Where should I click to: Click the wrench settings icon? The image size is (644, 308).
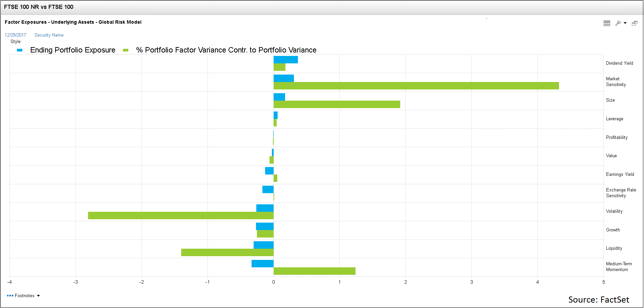[618, 23]
